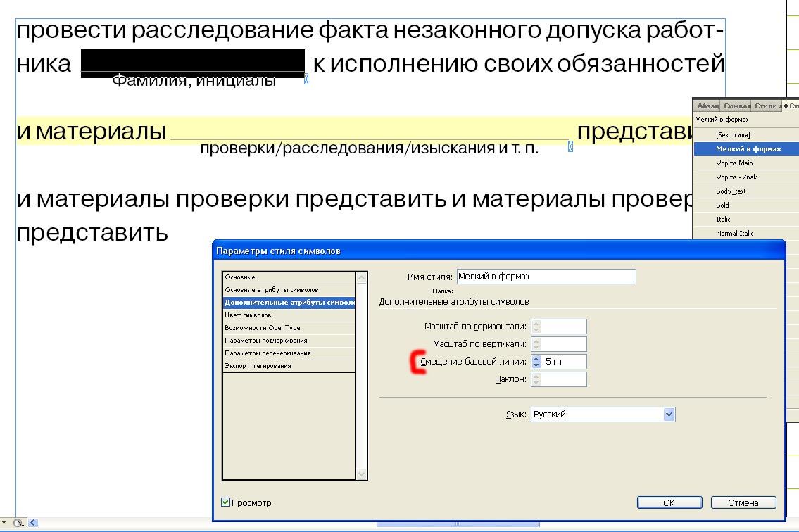The image size is (799, 532).
Task: Click the Наклон stepper arrows
Action: (536, 379)
